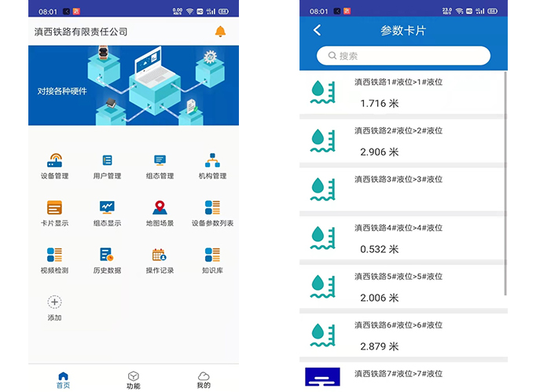Open 地图场景 map scene icon
This screenshot has width=540, height=392.
tap(160, 208)
